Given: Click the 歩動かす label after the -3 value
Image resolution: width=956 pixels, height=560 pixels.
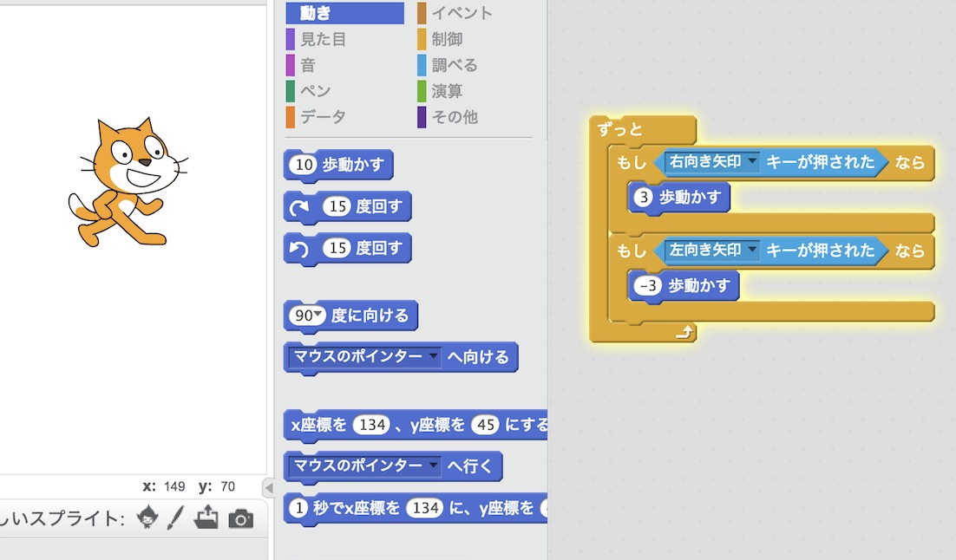Looking at the screenshot, I should pyautogui.click(x=699, y=285).
